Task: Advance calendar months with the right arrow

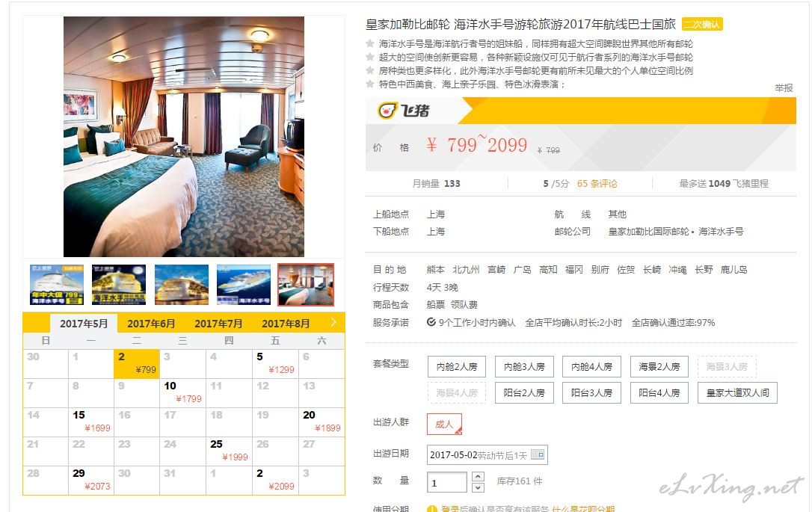Action: point(333,322)
